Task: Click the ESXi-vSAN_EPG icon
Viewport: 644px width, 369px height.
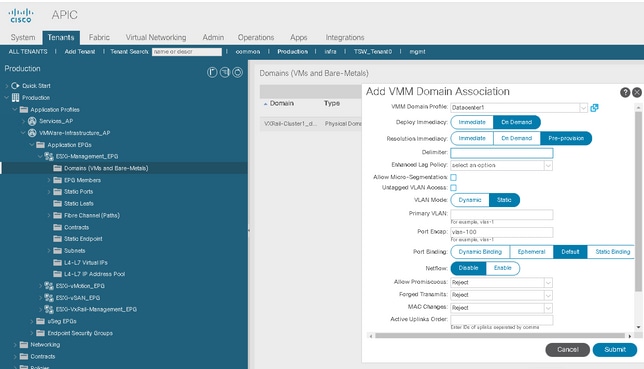Action: pyautogui.click(x=49, y=298)
